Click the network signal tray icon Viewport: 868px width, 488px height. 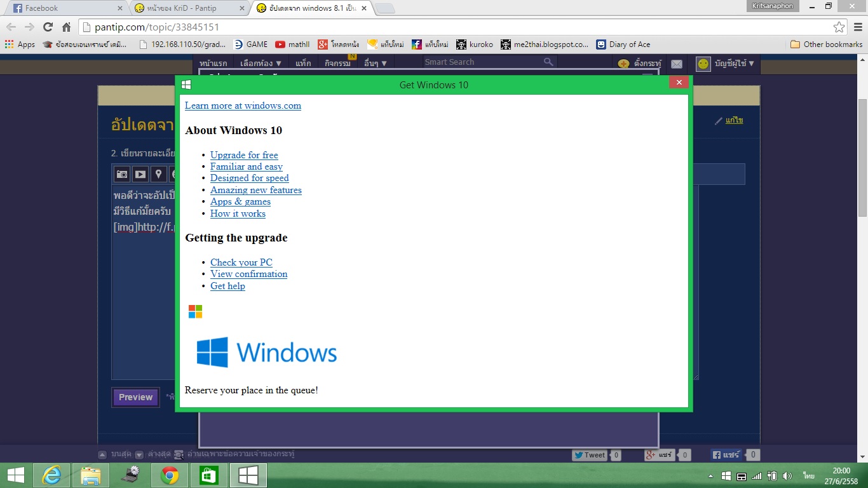(757, 476)
